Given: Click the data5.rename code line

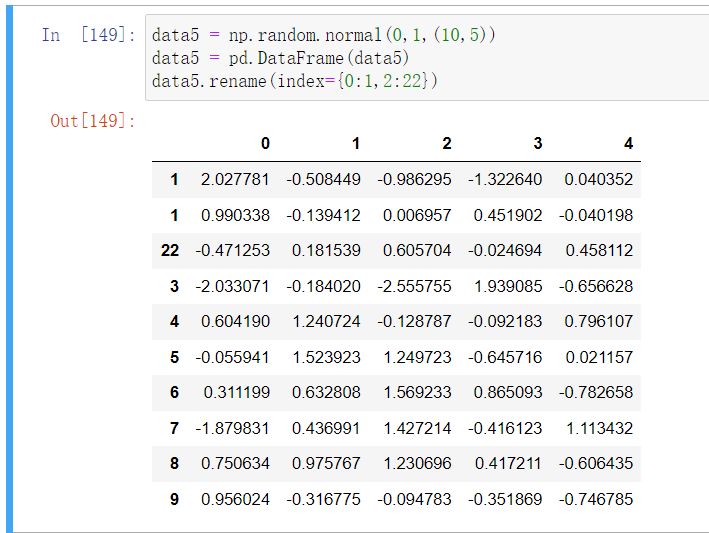Looking at the screenshot, I should [x=294, y=81].
